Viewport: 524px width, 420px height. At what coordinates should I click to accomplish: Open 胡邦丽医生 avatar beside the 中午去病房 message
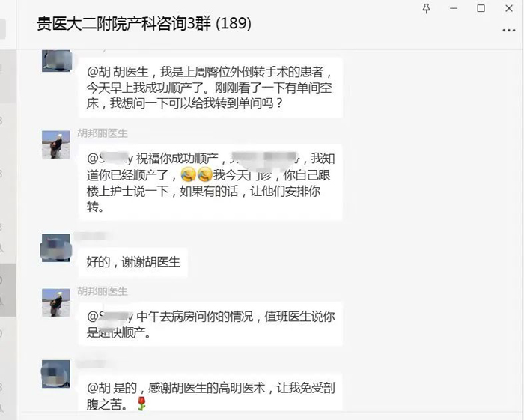56,302
